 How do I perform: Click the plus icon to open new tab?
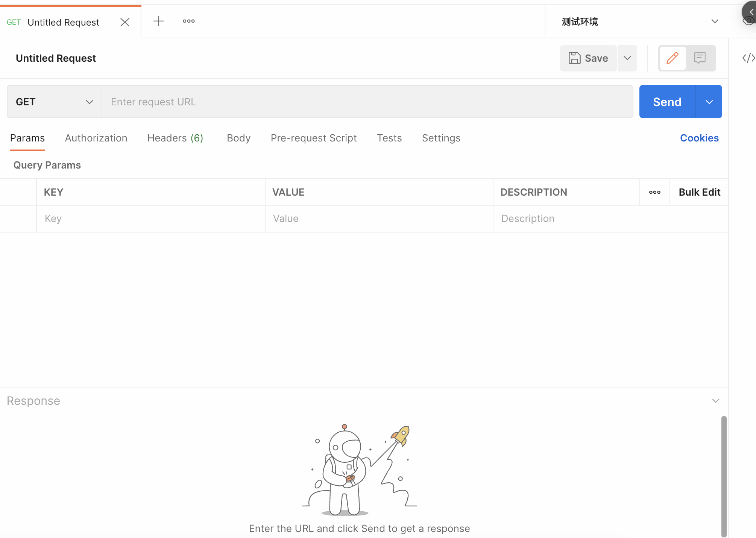(x=159, y=21)
